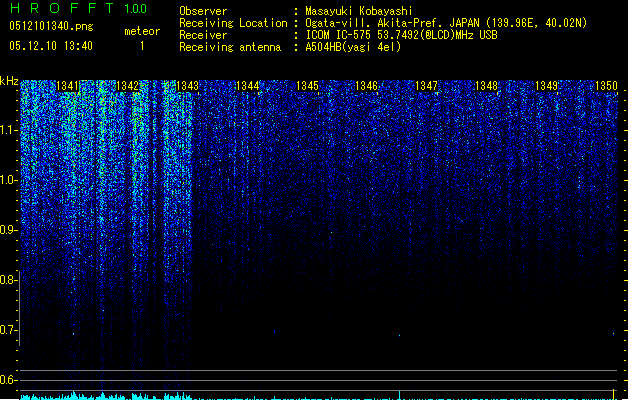Select the file name 0512101340.png
This screenshot has height=400, width=629.
click(x=51, y=26)
